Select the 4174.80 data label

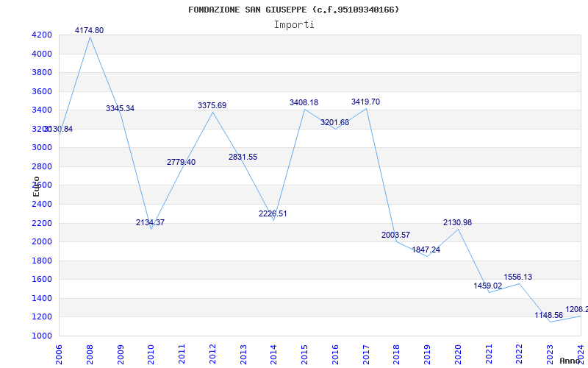[89, 31]
